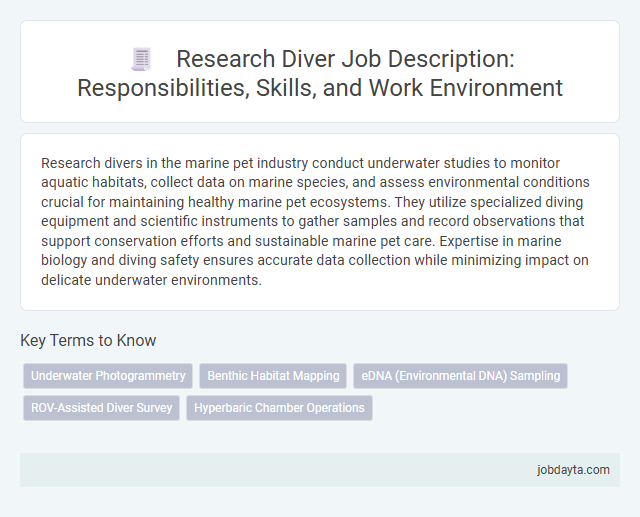Viewport: 640px width, 517px height.
Task: Click the Research Diver Job Description title
Action: [320, 73]
